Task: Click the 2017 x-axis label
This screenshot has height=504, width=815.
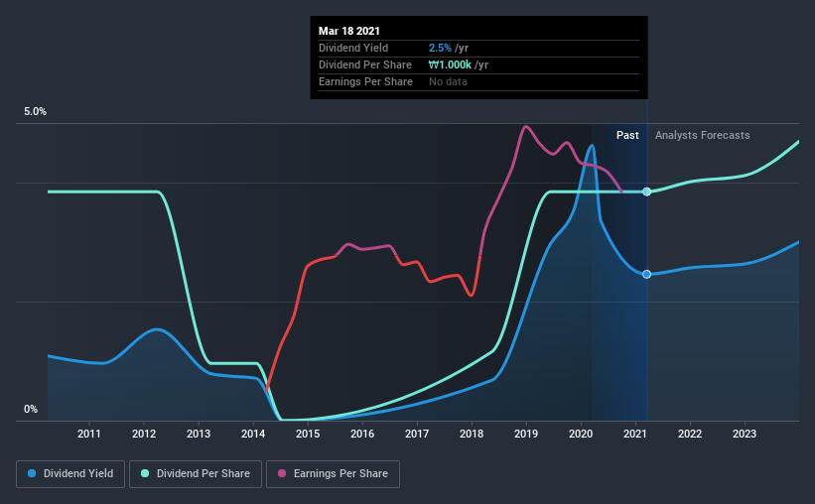Action: pos(417,434)
